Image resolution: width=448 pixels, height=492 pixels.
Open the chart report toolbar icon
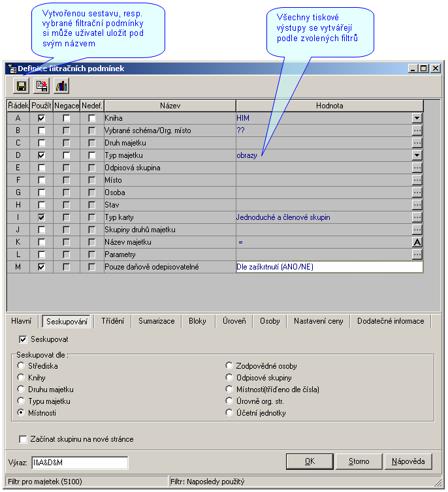tap(61, 85)
